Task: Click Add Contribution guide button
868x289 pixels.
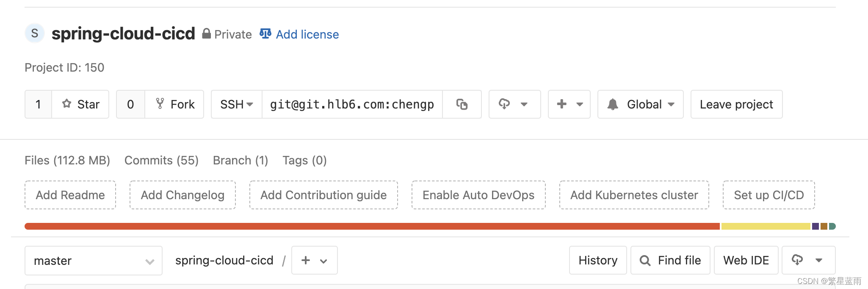Action: (x=323, y=195)
